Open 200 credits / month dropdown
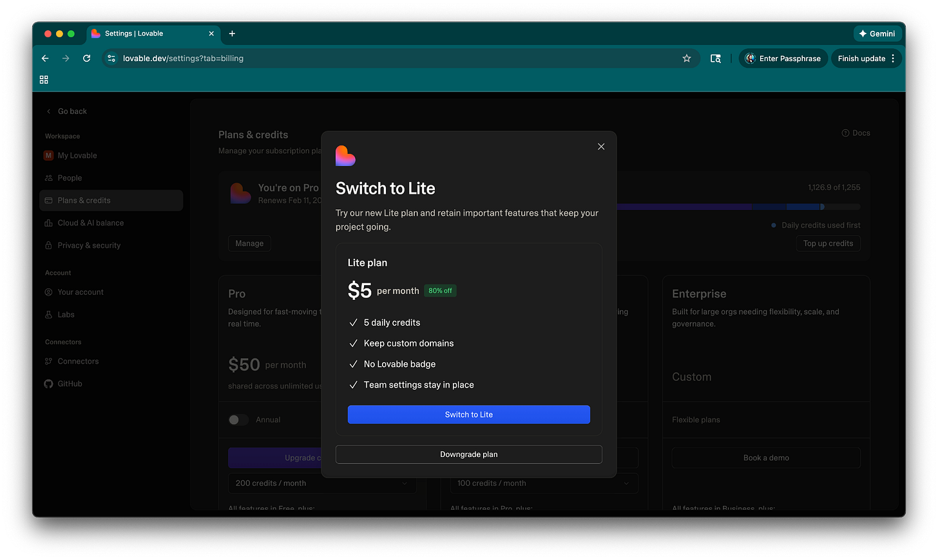 tap(322, 483)
